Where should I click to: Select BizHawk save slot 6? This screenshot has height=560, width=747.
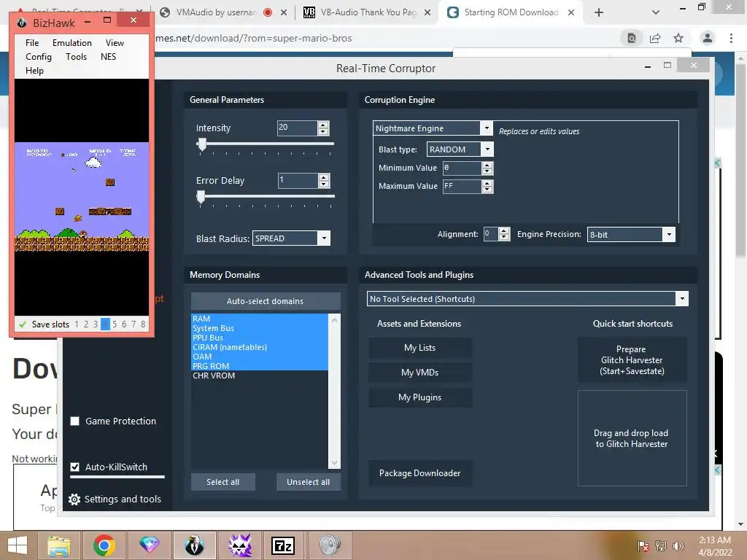(124, 324)
